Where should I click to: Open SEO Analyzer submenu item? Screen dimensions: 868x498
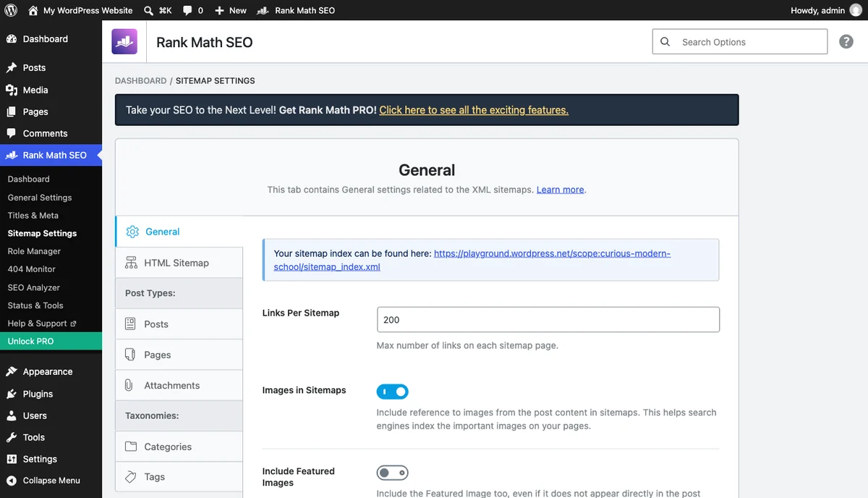point(51,287)
